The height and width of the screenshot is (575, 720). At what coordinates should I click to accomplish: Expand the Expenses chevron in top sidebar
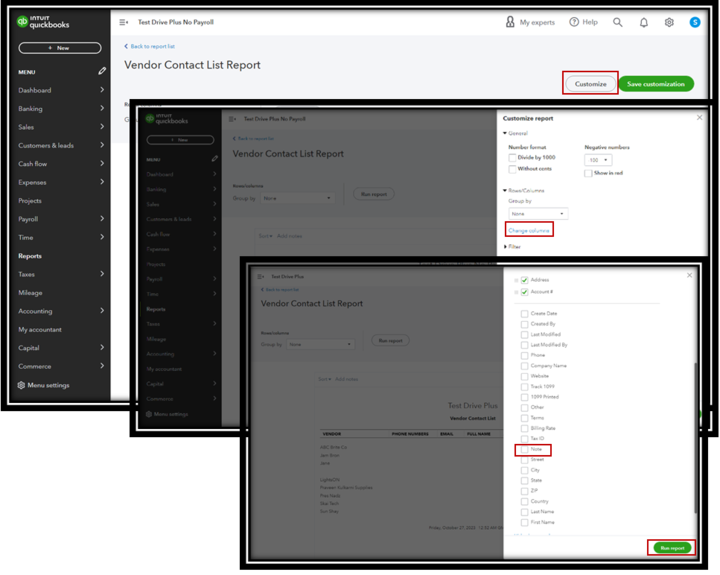(x=102, y=182)
